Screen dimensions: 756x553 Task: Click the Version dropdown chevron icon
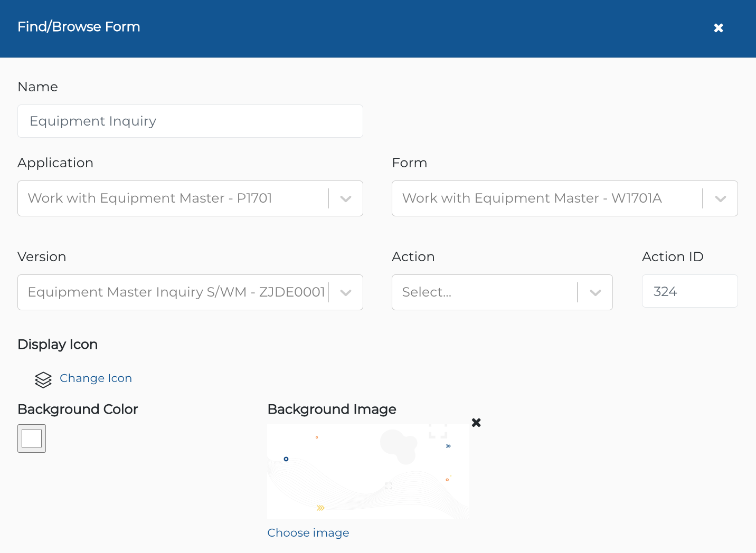(x=346, y=292)
